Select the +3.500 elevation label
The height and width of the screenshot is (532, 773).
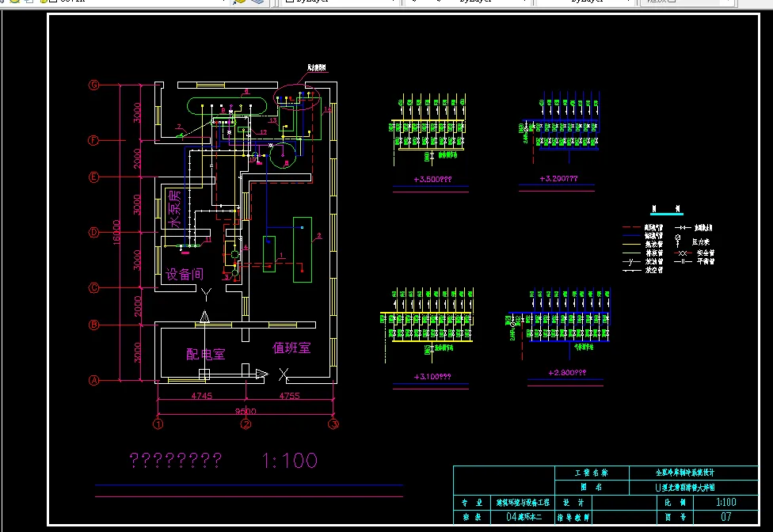tap(432, 179)
